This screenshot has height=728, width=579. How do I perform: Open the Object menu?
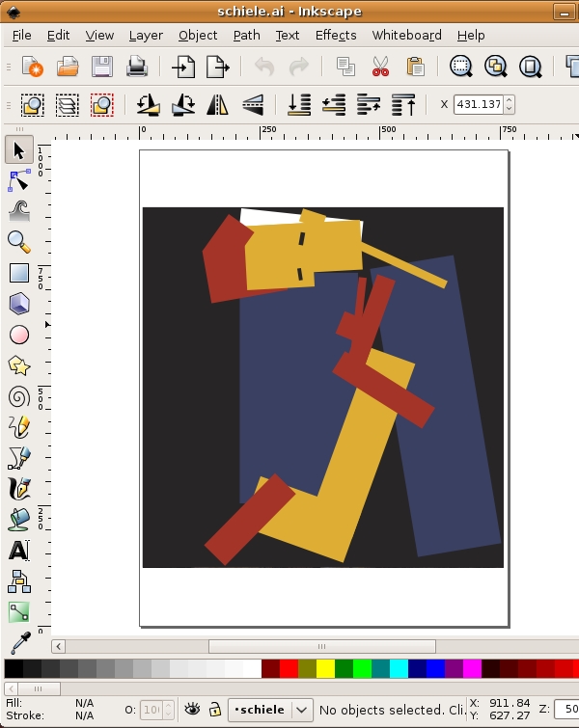tap(198, 36)
